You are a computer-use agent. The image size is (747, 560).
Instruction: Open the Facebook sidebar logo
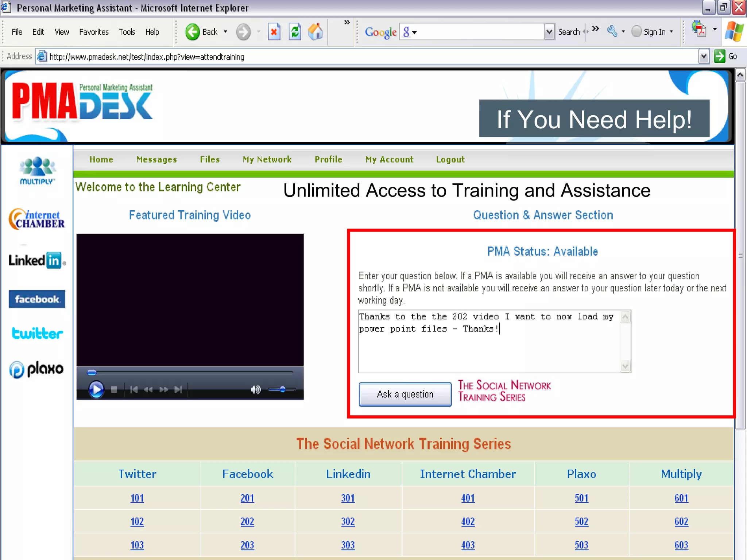pos(37,299)
